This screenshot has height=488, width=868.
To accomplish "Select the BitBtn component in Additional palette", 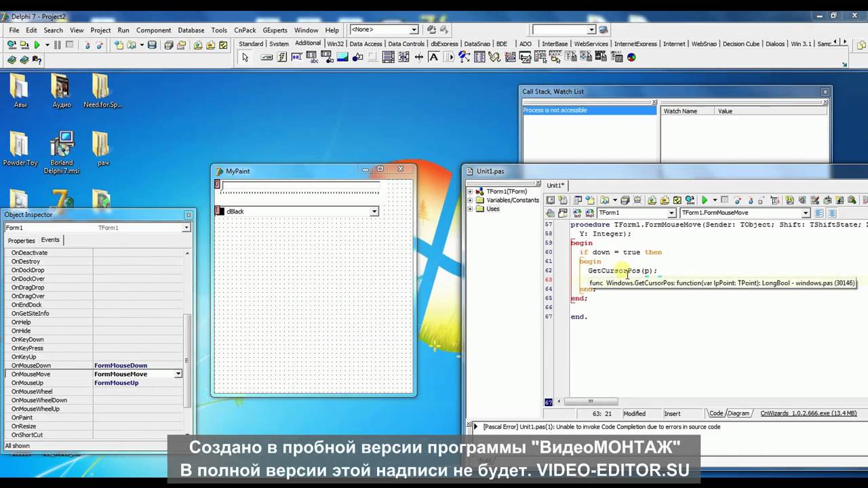I will [267, 58].
